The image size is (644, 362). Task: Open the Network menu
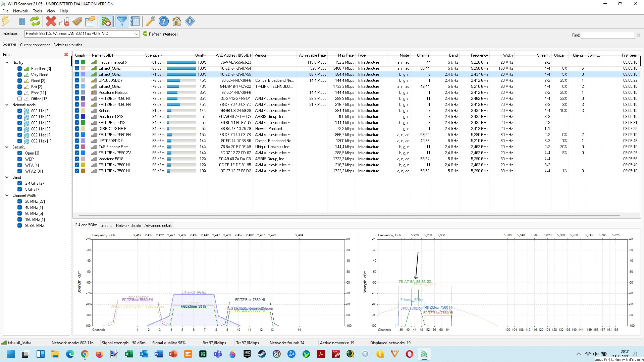tap(20, 11)
